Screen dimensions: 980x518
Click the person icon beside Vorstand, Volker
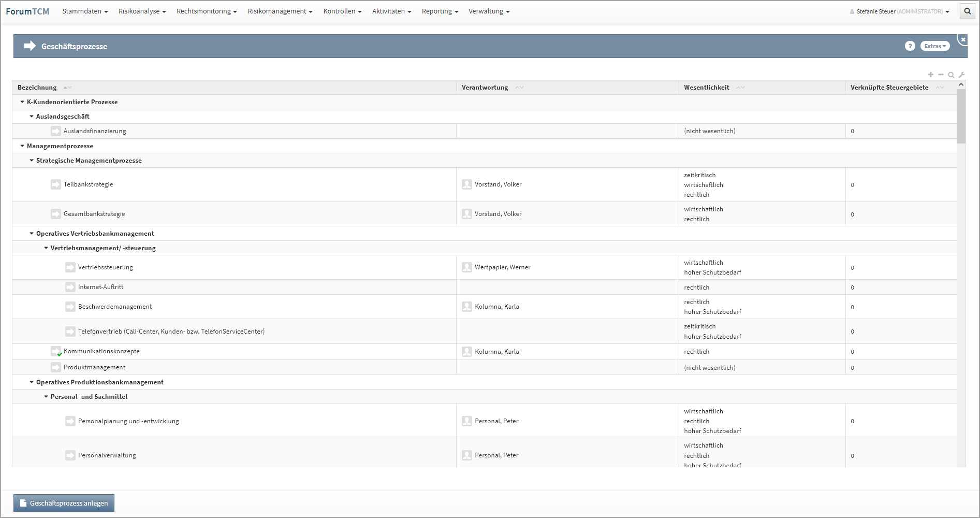467,184
